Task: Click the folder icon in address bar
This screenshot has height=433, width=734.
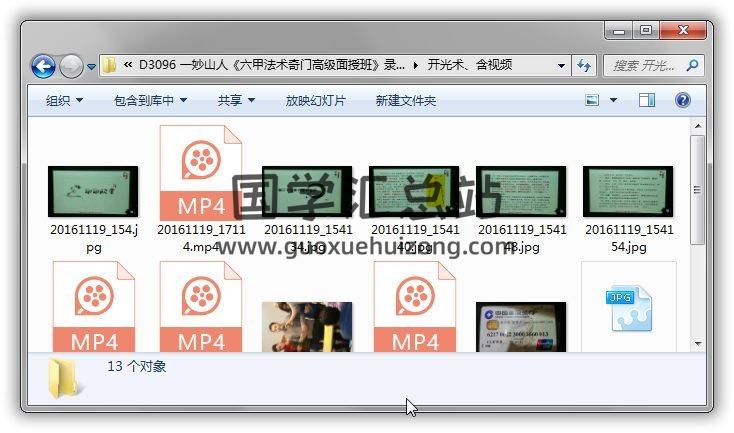Action: coord(109,65)
